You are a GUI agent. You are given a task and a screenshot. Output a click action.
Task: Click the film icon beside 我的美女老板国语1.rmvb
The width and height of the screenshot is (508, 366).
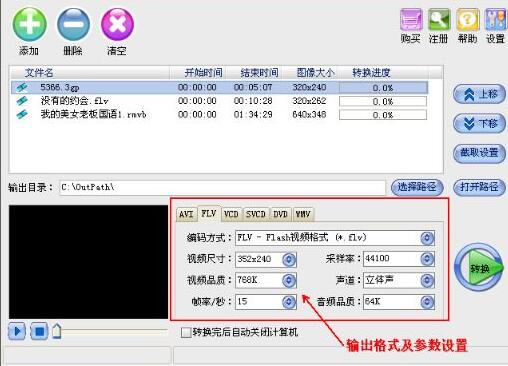[22, 115]
